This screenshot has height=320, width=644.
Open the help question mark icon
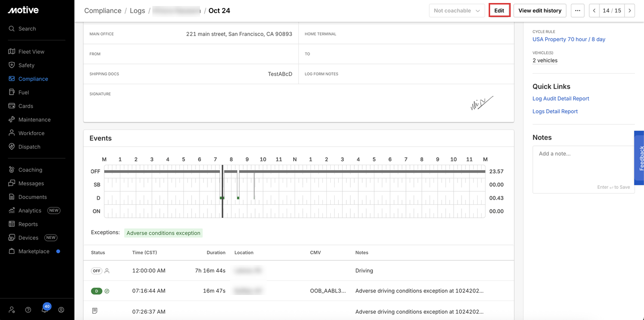pyautogui.click(x=28, y=310)
